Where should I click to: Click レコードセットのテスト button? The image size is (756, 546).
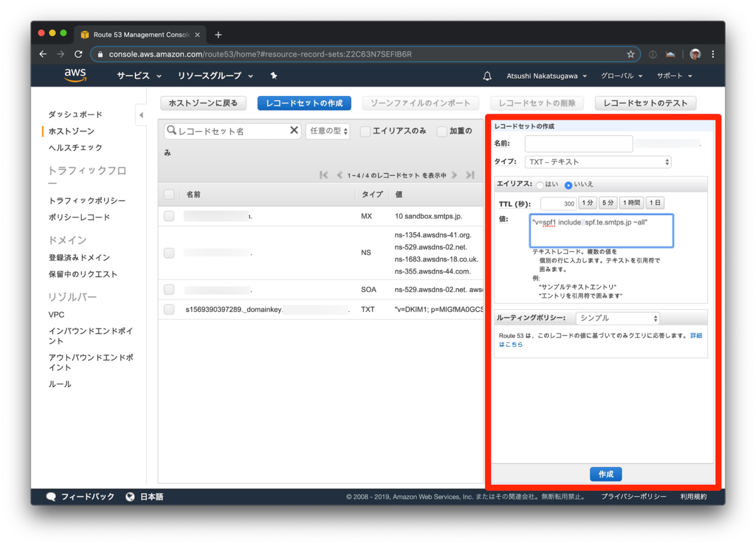click(645, 103)
